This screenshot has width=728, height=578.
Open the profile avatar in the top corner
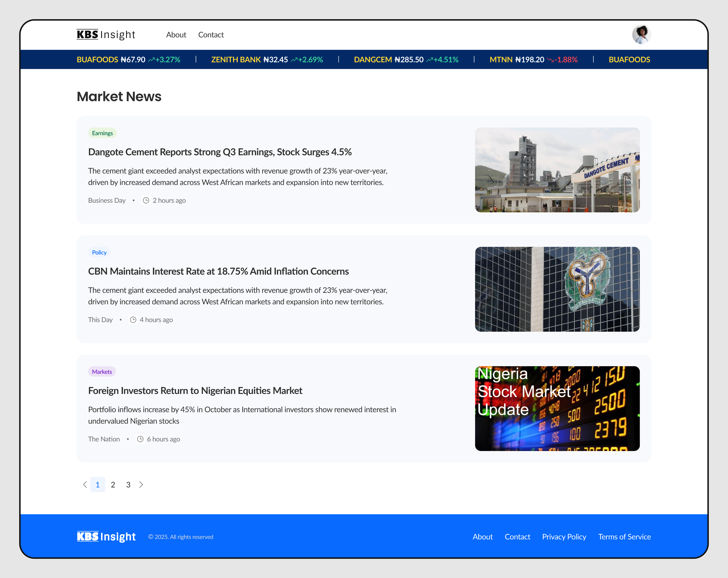(642, 34)
